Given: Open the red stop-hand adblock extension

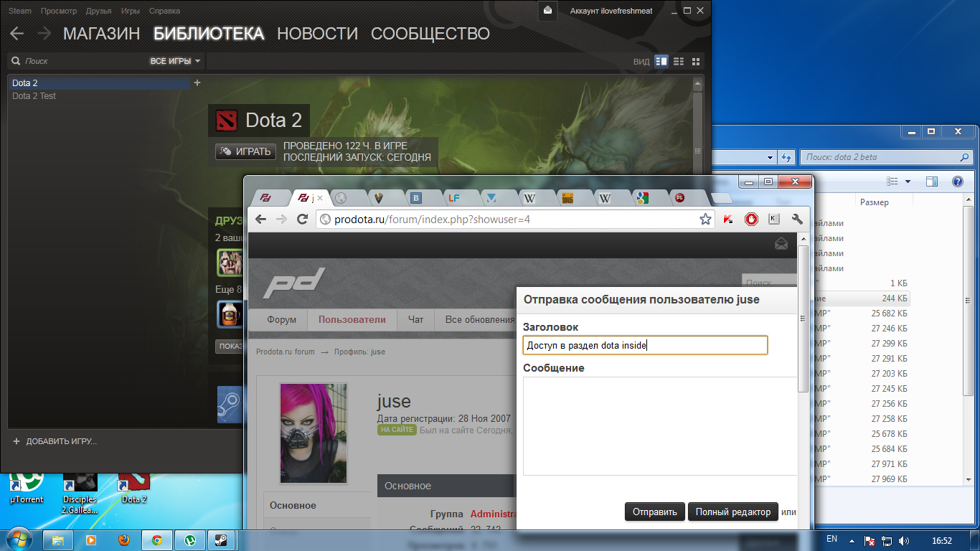Looking at the screenshot, I should click(x=751, y=220).
